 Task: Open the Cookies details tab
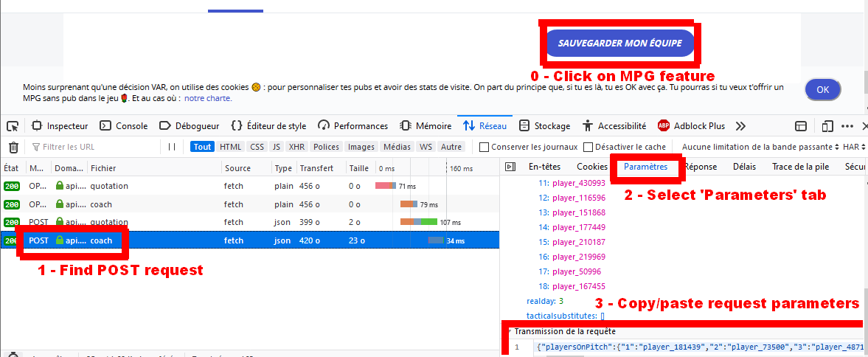591,167
